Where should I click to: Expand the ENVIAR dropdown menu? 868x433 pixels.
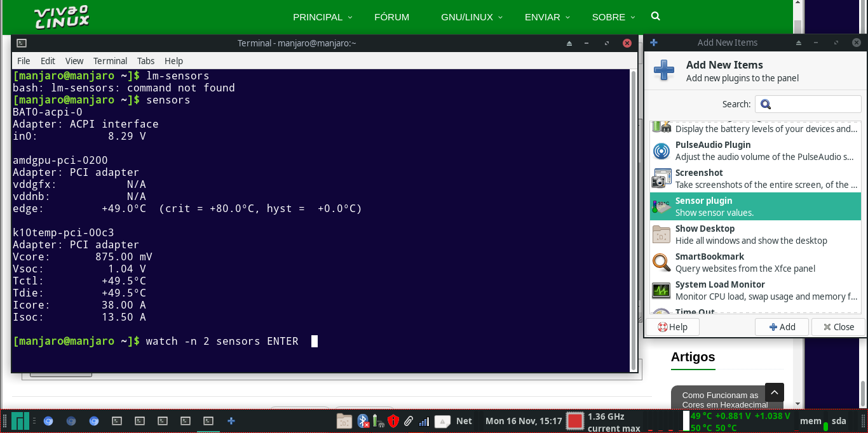547,17
